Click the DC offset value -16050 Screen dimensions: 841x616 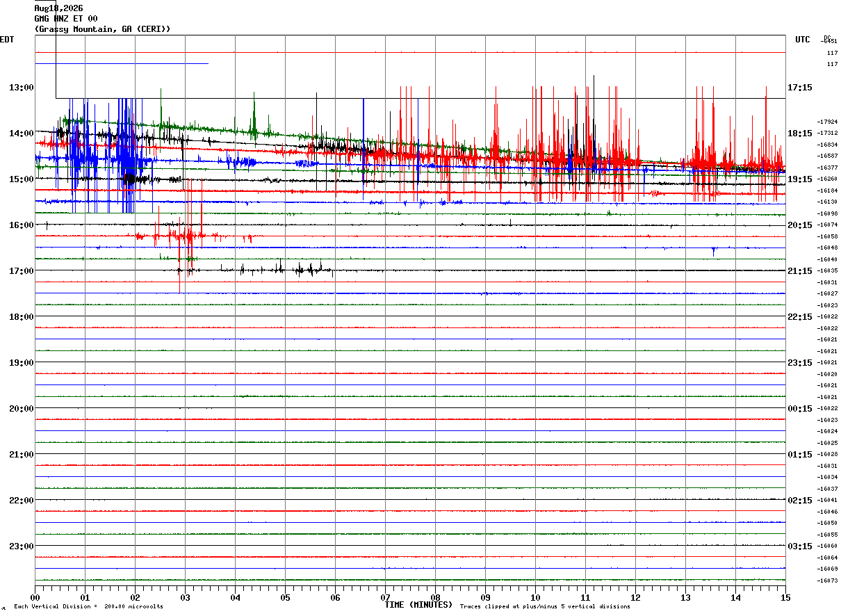pyautogui.click(x=827, y=523)
